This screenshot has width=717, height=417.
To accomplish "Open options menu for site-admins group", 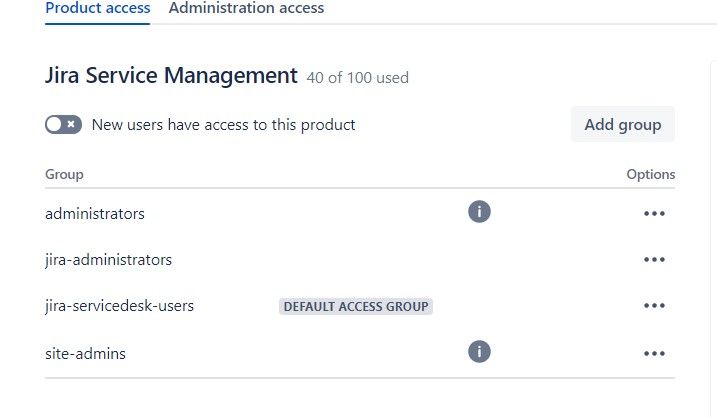I will click(x=654, y=353).
